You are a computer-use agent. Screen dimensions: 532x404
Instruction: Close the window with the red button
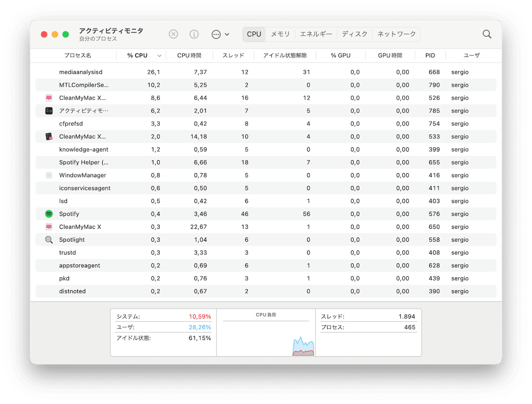pyautogui.click(x=44, y=34)
